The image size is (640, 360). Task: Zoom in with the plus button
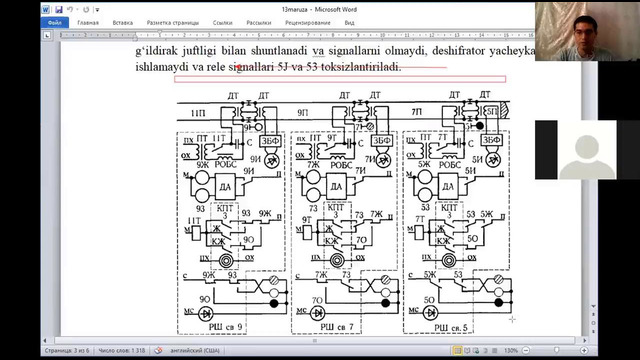tap(584, 351)
